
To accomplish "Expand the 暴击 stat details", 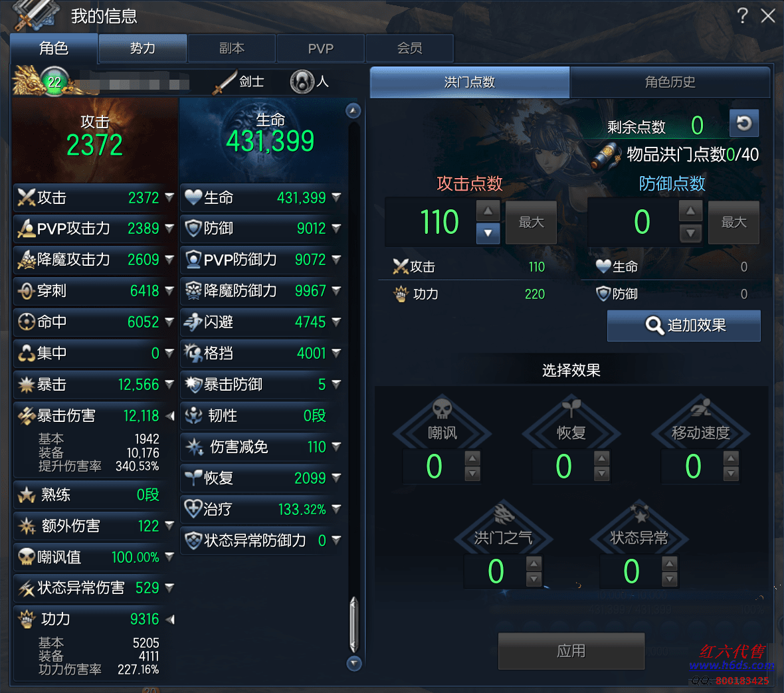I will coord(169,384).
